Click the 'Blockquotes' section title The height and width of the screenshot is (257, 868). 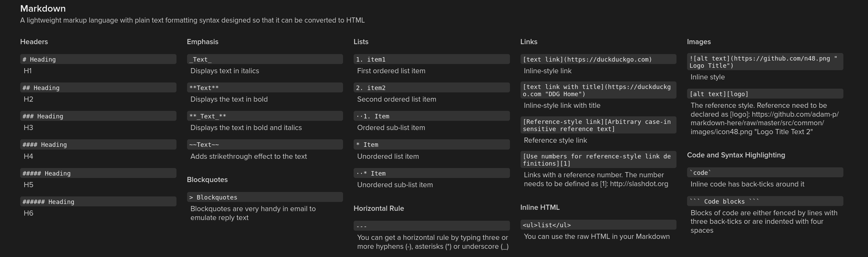click(207, 180)
